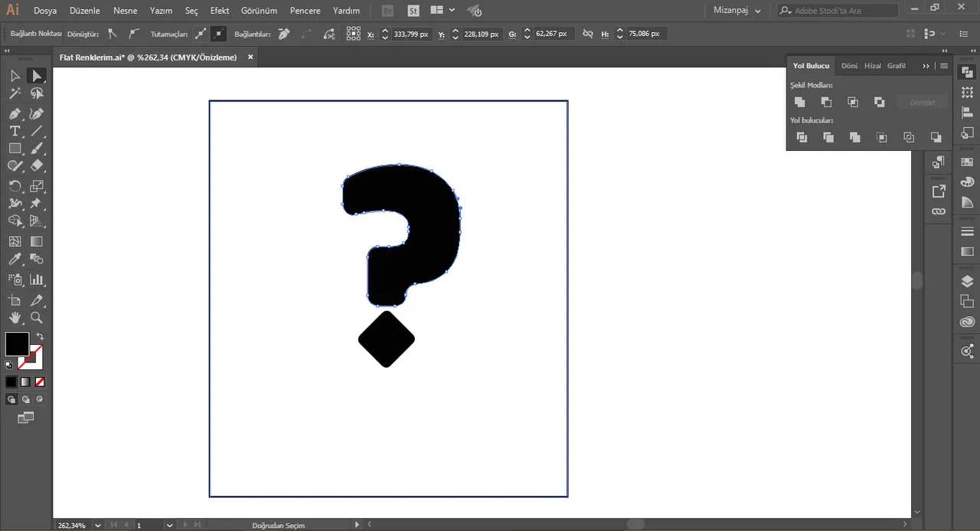
Task: Set paint mode to Gradient
Action: pos(25,382)
